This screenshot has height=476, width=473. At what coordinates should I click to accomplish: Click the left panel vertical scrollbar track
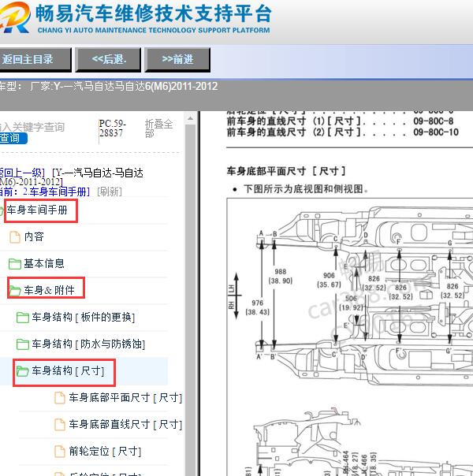click(x=190, y=300)
